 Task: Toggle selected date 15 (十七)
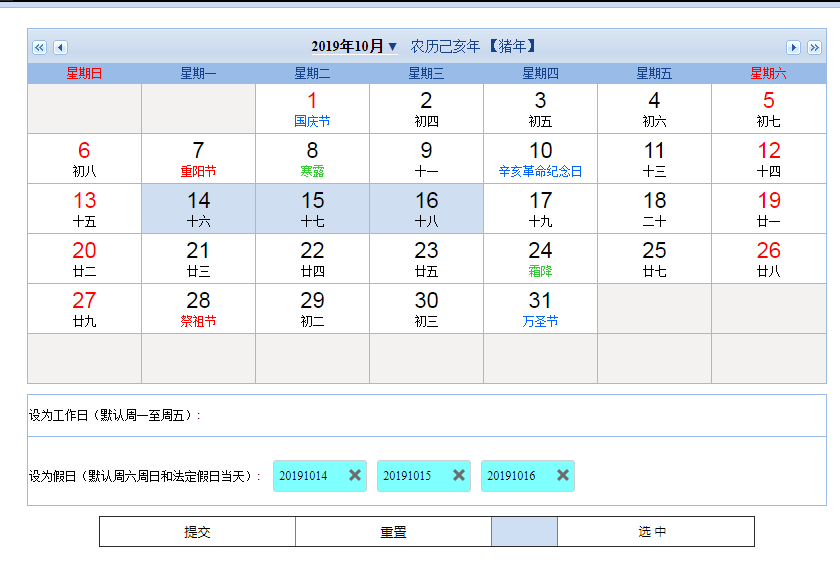[x=312, y=209]
